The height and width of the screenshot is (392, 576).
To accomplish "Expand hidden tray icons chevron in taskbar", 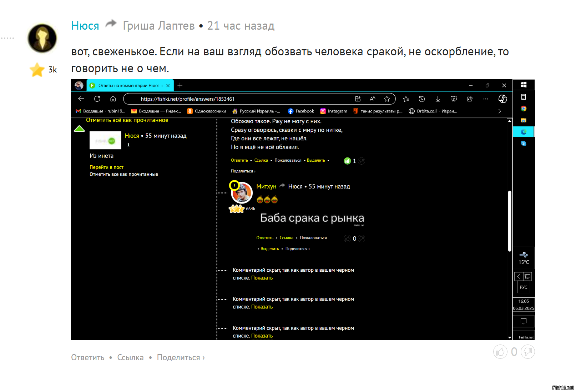I will tap(519, 276).
